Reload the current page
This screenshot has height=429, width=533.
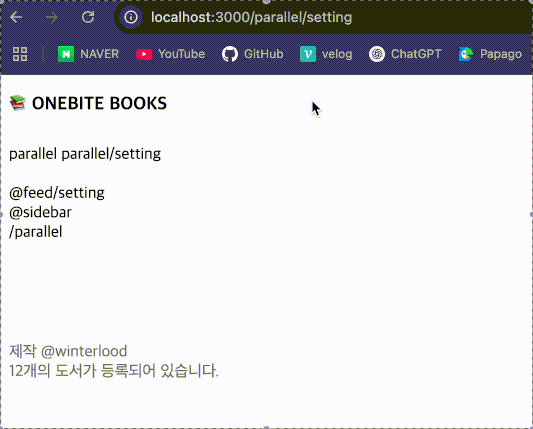tap(88, 17)
